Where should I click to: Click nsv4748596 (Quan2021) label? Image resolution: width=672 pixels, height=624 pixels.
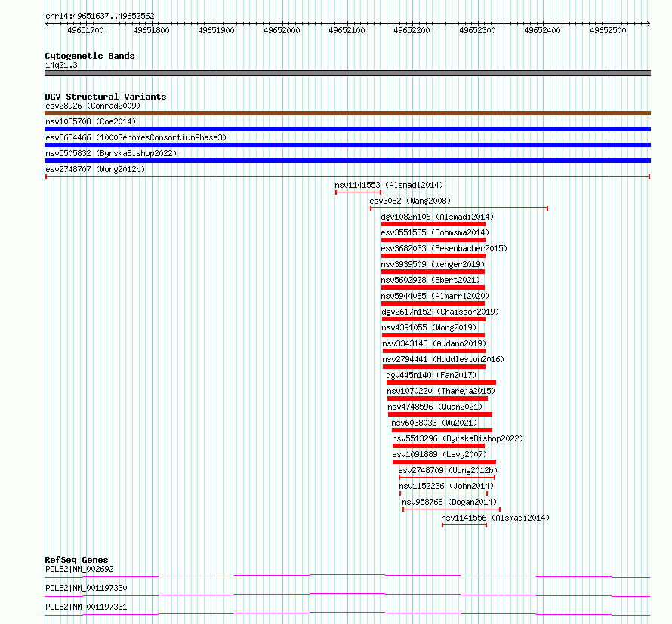tap(435, 407)
